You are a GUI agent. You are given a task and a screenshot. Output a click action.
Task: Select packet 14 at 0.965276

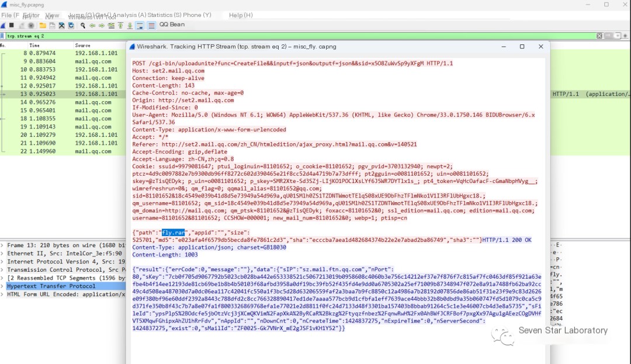point(63,102)
